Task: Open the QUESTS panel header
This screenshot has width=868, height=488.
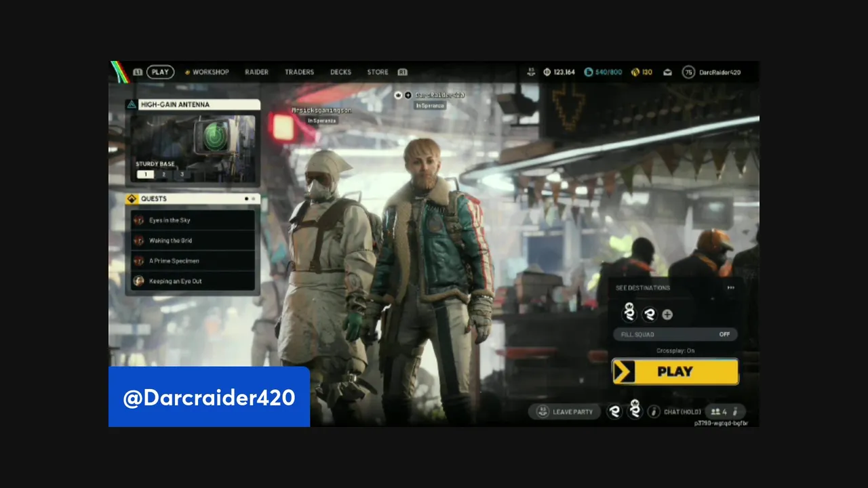Action: pyautogui.click(x=193, y=199)
